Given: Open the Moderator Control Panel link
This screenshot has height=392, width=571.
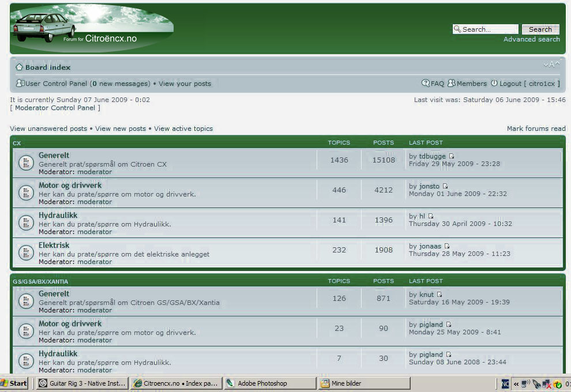Looking at the screenshot, I should (x=55, y=108).
